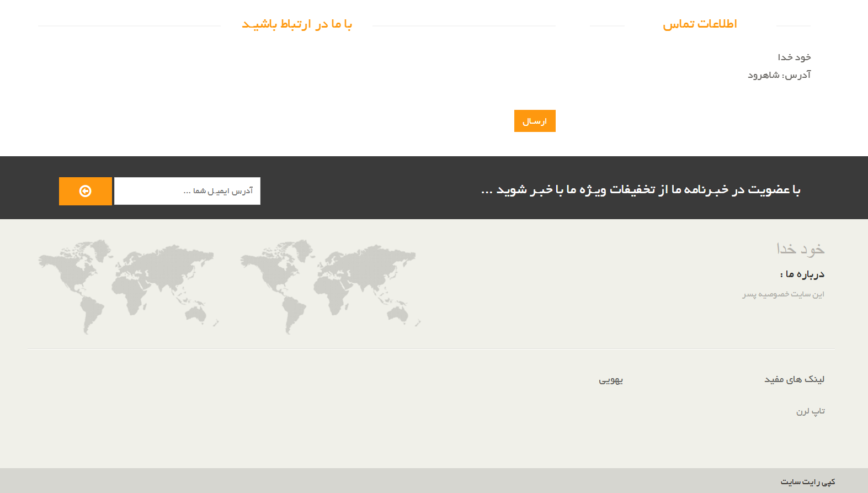Viewport: 868px width, 493px height.
Task: Open the تاپ لرن footer link
Action: pos(810,411)
